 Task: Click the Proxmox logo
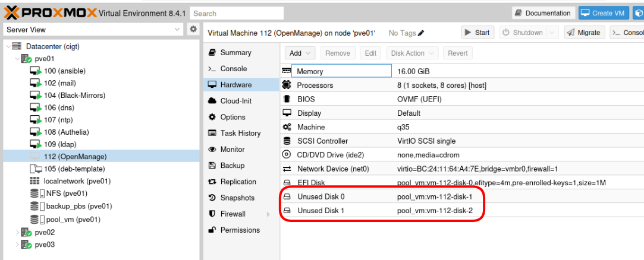(51, 13)
